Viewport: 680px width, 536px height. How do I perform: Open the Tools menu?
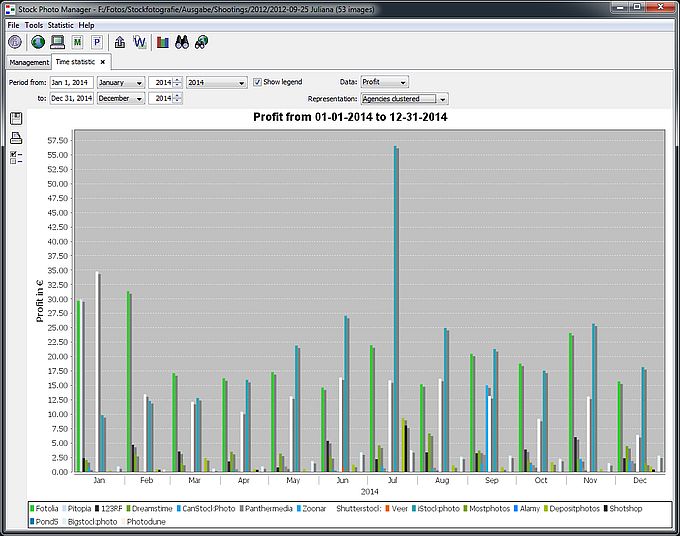34,25
